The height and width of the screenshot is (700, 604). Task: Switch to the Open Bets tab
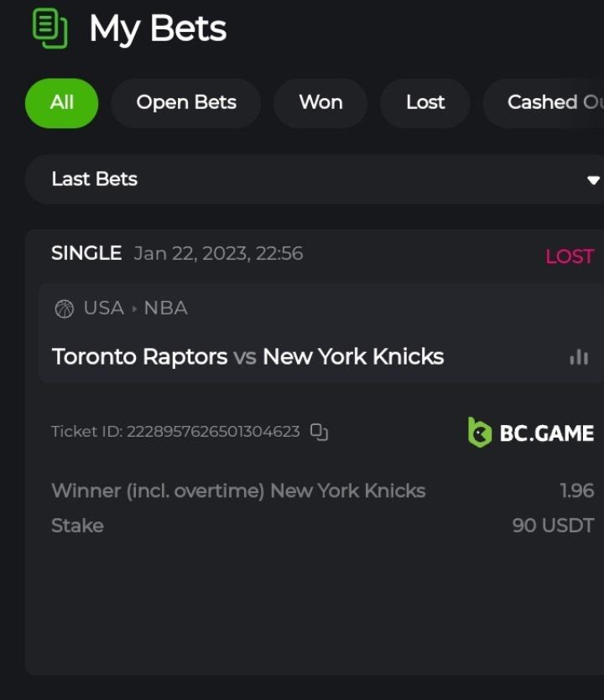pos(185,102)
